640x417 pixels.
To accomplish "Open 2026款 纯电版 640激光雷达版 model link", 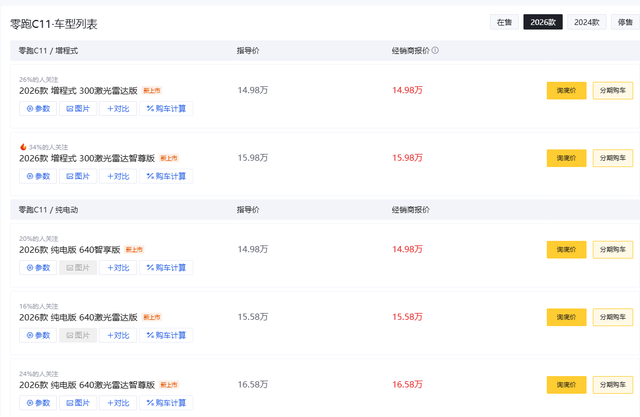I will point(78,317).
